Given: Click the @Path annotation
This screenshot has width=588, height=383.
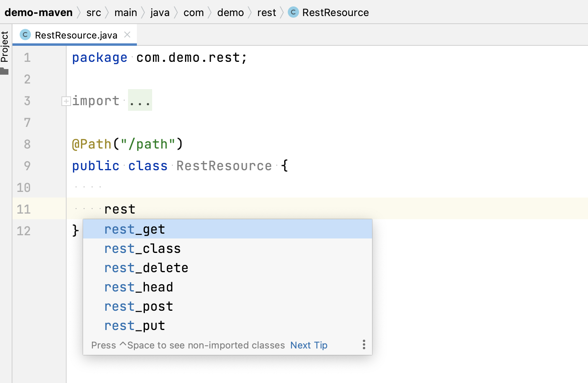Looking at the screenshot, I should (92, 144).
